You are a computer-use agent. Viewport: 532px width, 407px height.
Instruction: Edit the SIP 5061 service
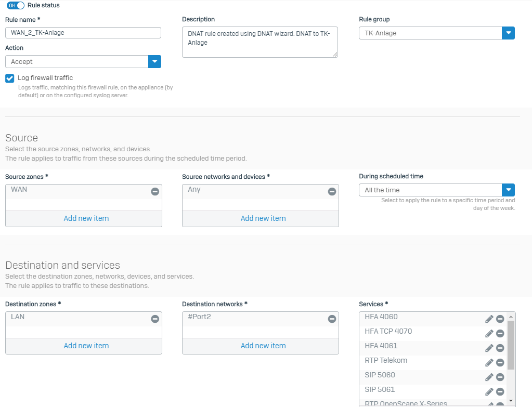489,392
